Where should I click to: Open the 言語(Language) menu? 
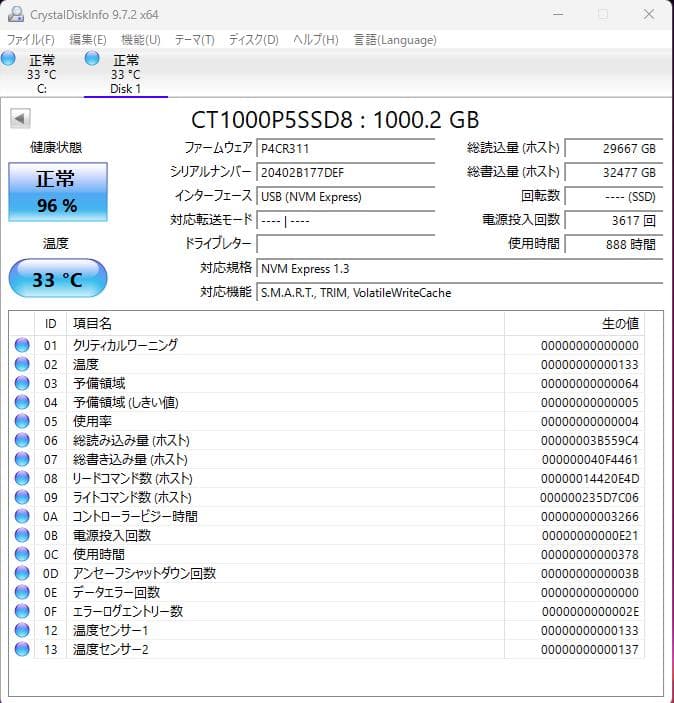[x=395, y=40]
